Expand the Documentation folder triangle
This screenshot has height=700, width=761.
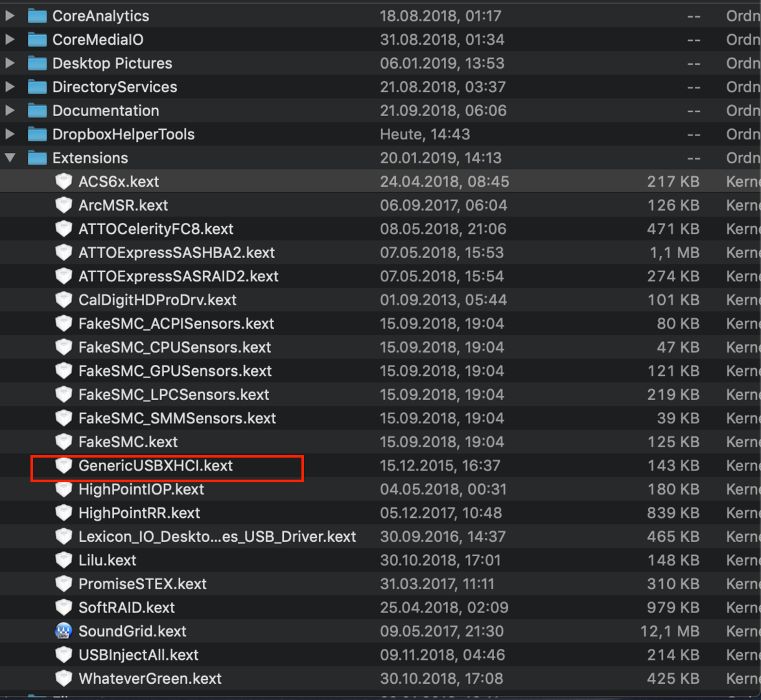(10, 111)
